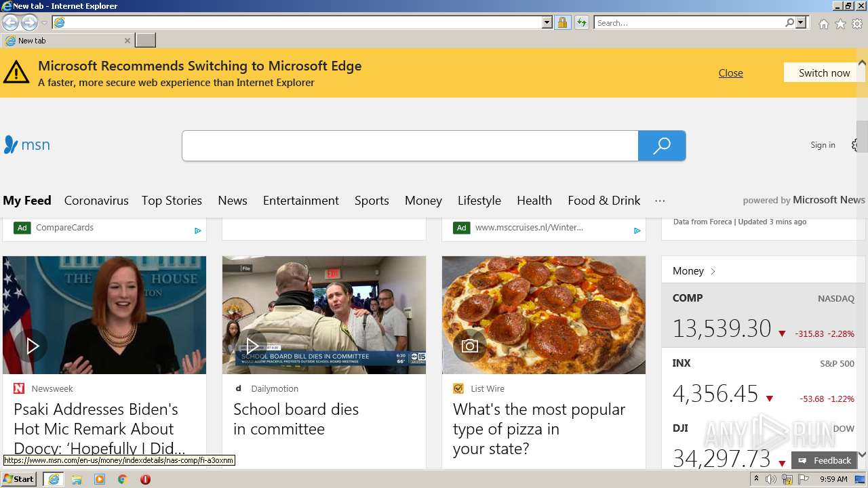Image resolution: width=868 pixels, height=488 pixels.
Task: Click the security lock icon in address bar
Action: pos(562,23)
